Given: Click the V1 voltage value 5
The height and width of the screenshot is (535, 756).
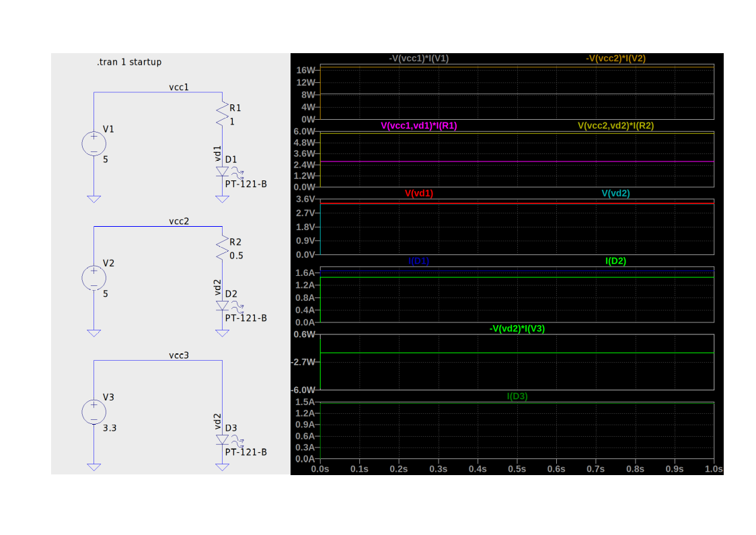Looking at the screenshot, I should [106, 159].
